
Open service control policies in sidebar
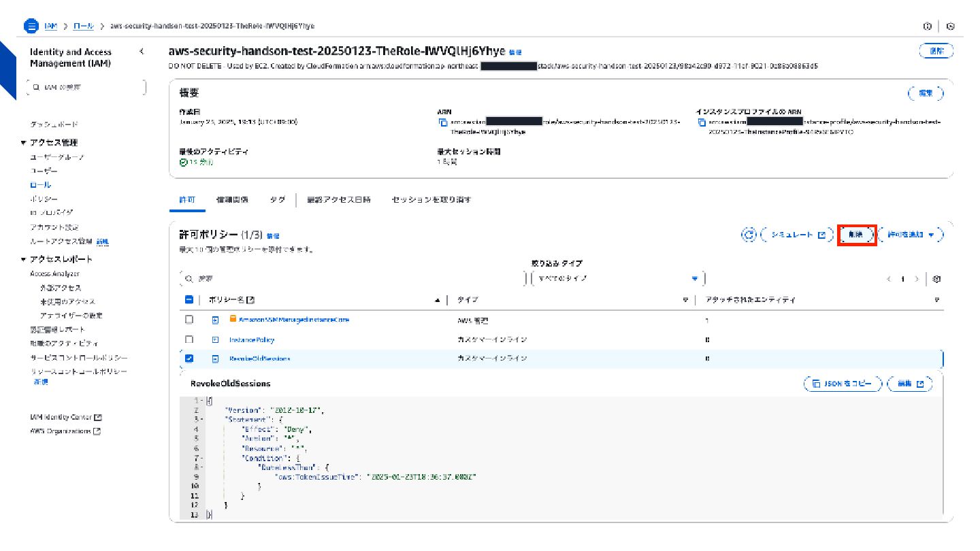point(78,357)
